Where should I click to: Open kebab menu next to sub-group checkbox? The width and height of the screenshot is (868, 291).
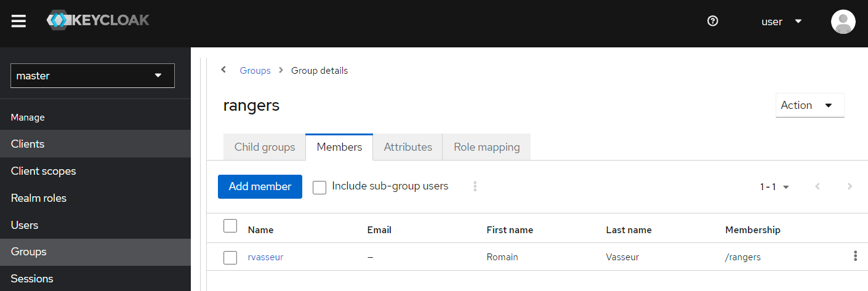pos(475,186)
